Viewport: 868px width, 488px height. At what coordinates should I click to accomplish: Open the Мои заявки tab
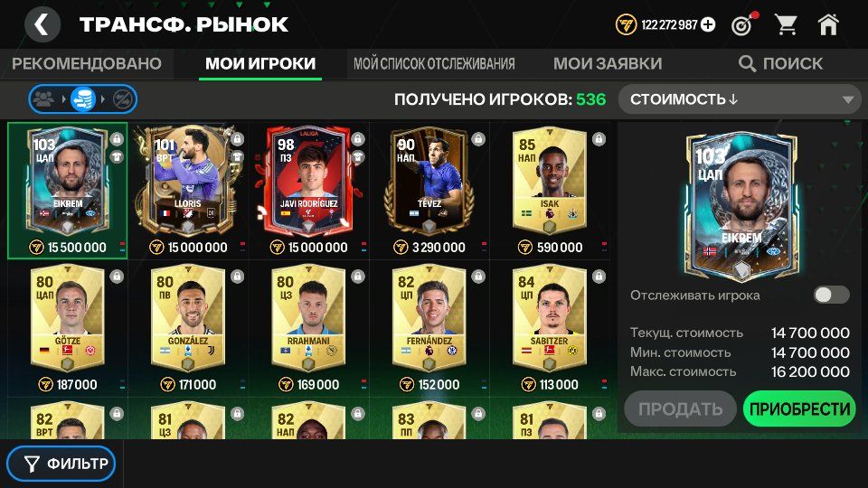click(x=608, y=63)
